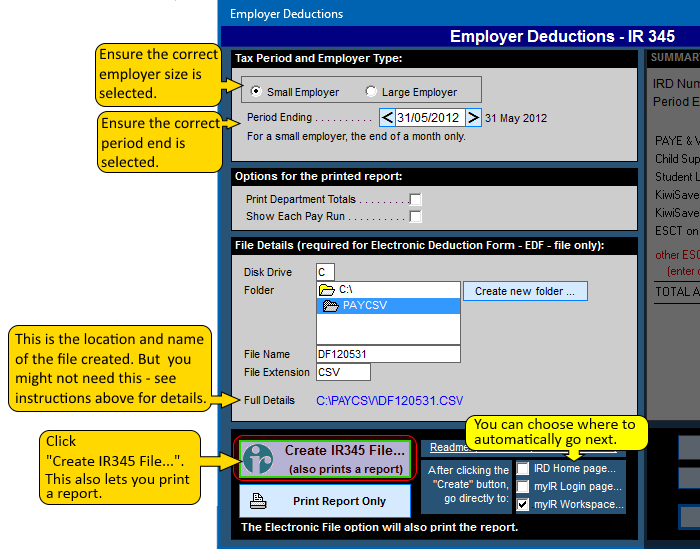Viewport: 700px width, 549px height.
Task: Click the 'Employer Deductions - IR 345' heading
Action: [562, 36]
